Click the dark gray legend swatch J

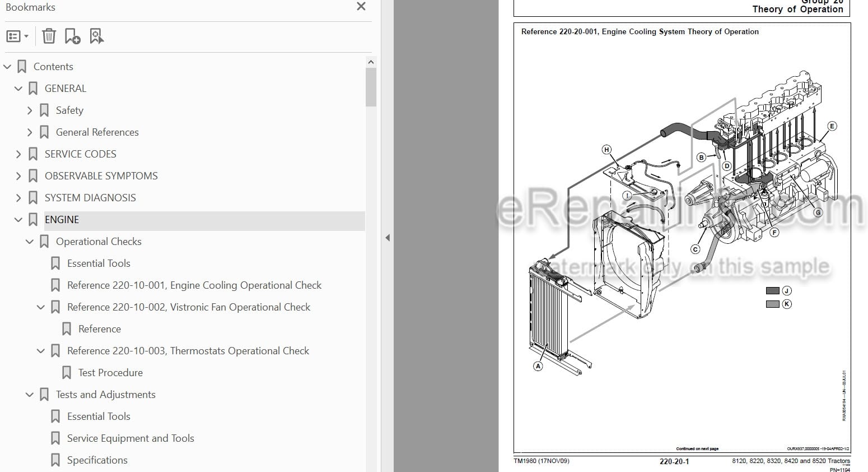pyautogui.click(x=773, y=291)
